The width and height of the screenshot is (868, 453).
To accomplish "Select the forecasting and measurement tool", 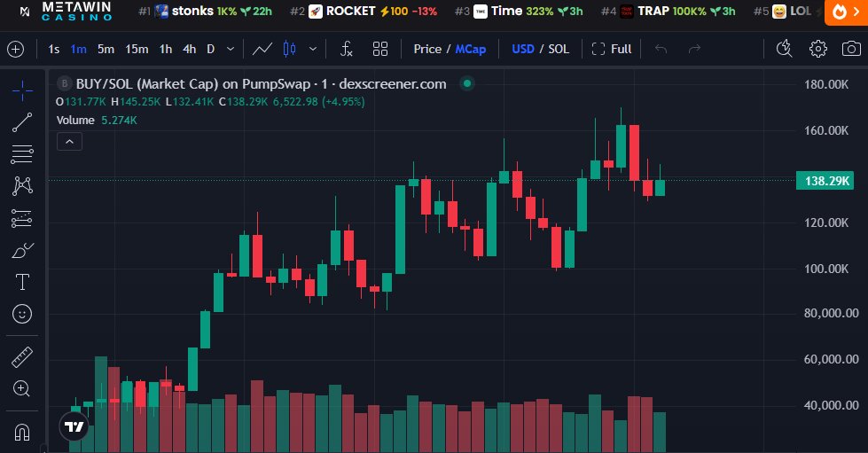I will pos(22,218).
